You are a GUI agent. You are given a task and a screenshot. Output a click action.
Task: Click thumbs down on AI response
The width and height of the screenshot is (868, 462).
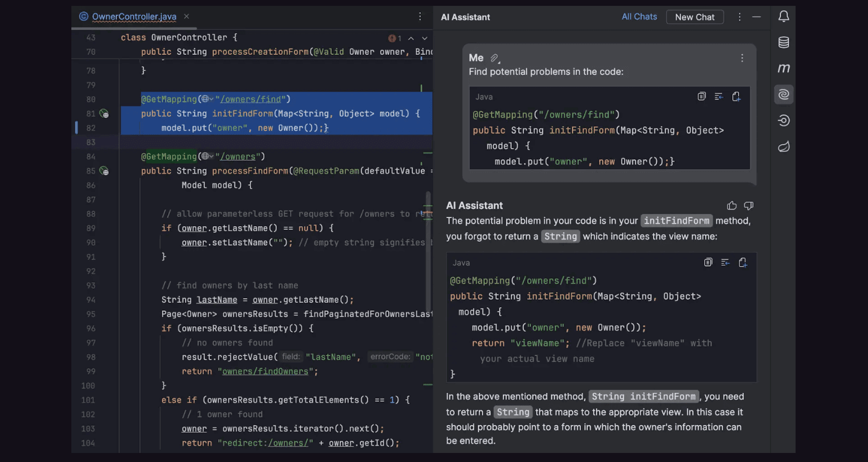(749, 206)
